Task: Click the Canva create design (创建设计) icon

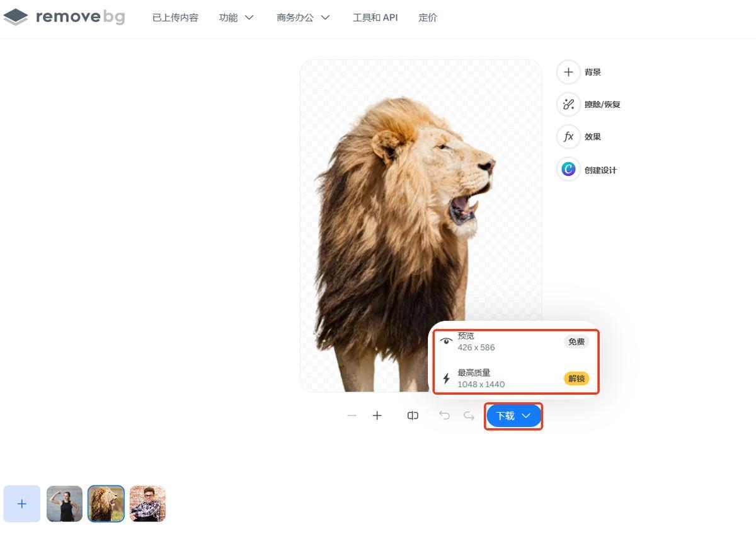Action: point(568,170)
